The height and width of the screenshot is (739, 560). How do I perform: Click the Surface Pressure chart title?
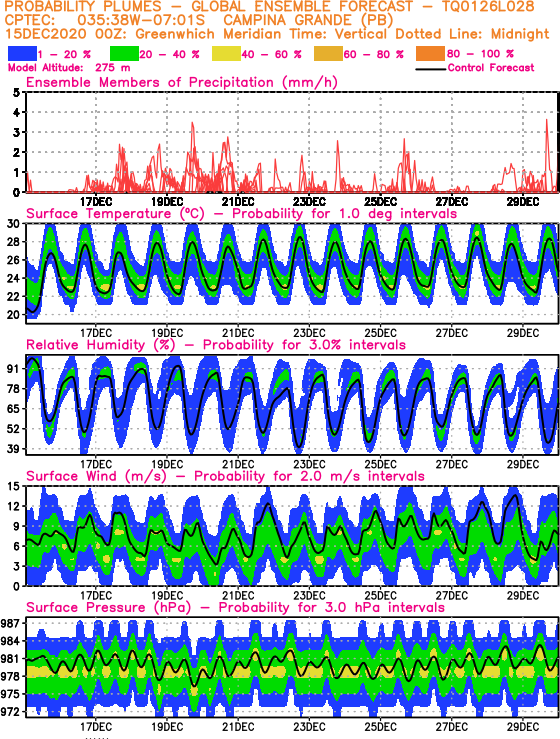pos(235,608)
